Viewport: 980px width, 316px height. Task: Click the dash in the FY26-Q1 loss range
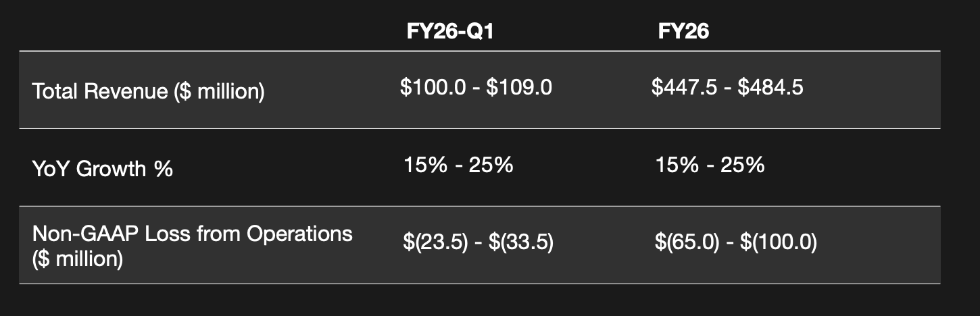(478, 242)
